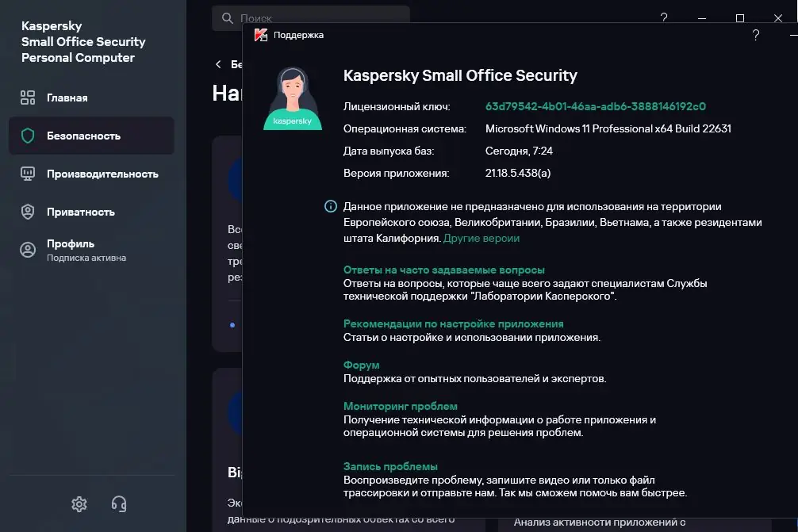Click the Поиск search field
Image resolution: width=798 pixels, height=532 pixels.
(317, 17)
